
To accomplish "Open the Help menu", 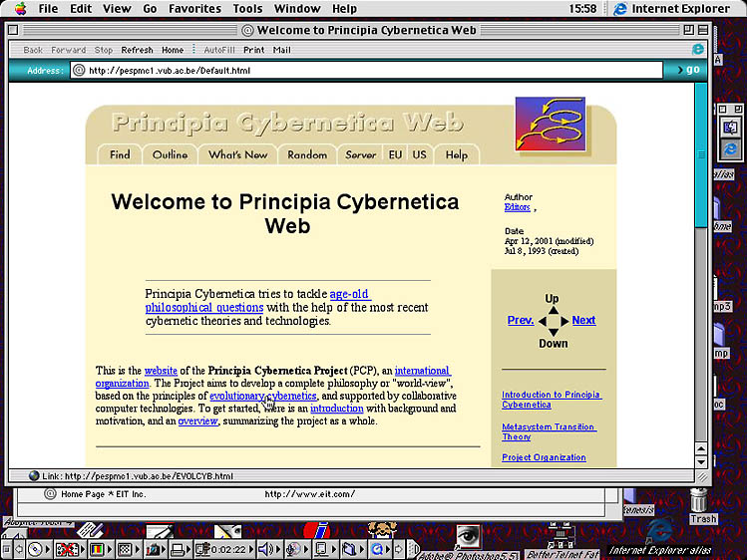I will 344,9.
